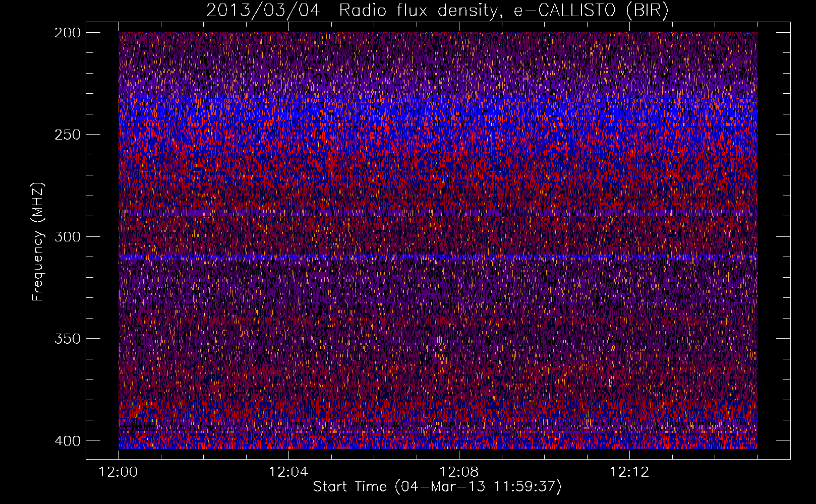Pick the 200 frequency tick label

coord(67,33)
